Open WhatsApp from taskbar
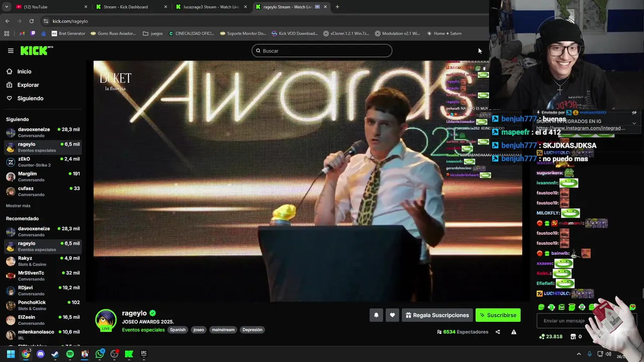Image resolution: width=644 pixels, height=362 pixels. click(100, 354)
